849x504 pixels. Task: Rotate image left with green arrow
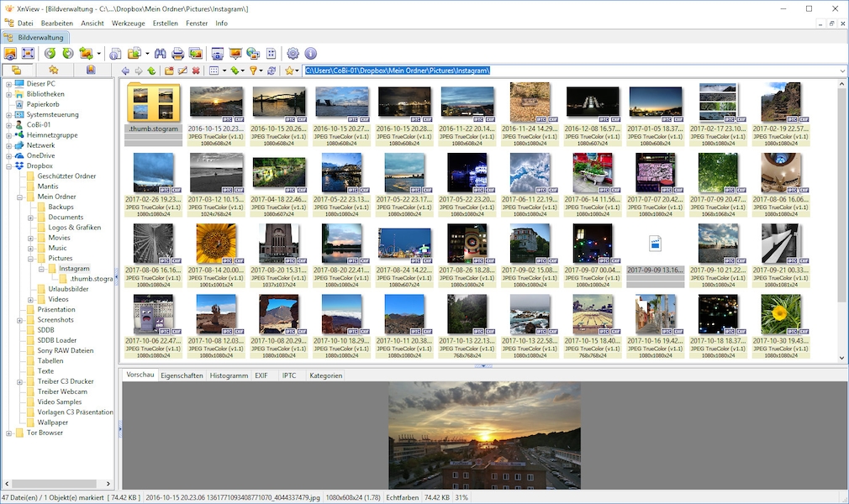click(x=50, y=54)
